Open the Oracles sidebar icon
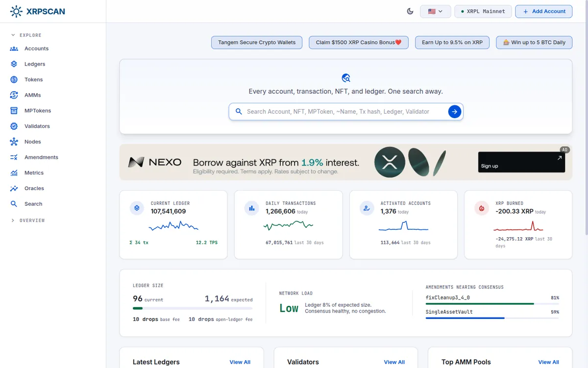The image size is (588, 368). (14, 188)
